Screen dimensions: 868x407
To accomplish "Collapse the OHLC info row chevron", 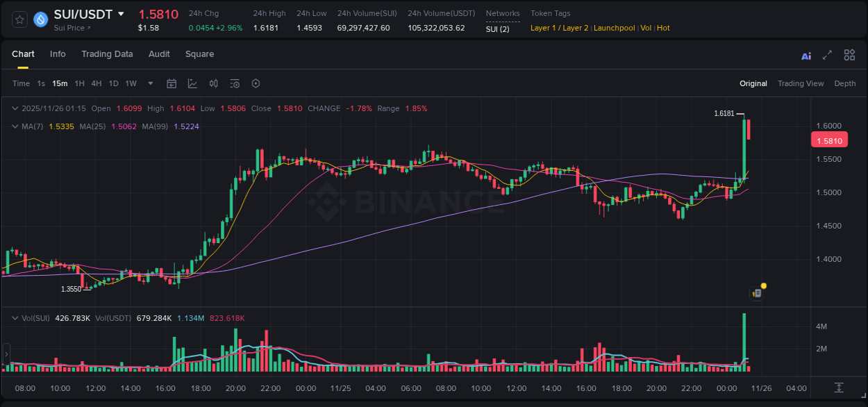I will [x=15, y=108].
